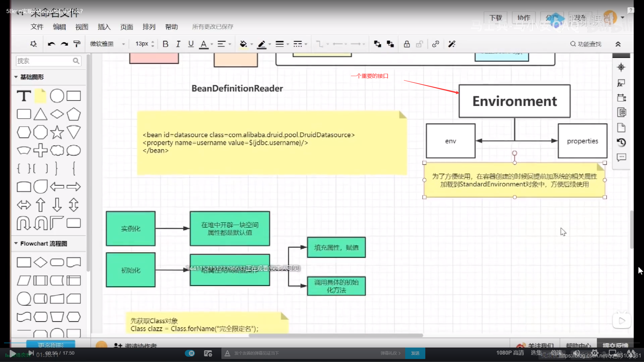Click the style brush pin icon

point(33,44)
